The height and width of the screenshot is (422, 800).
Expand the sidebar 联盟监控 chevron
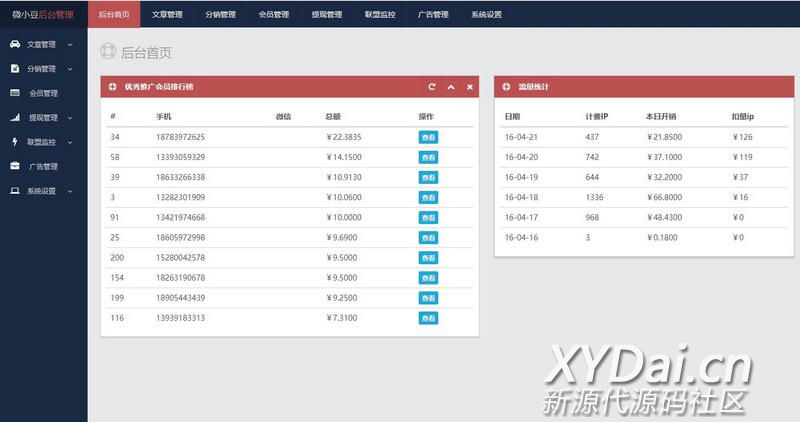70,142
